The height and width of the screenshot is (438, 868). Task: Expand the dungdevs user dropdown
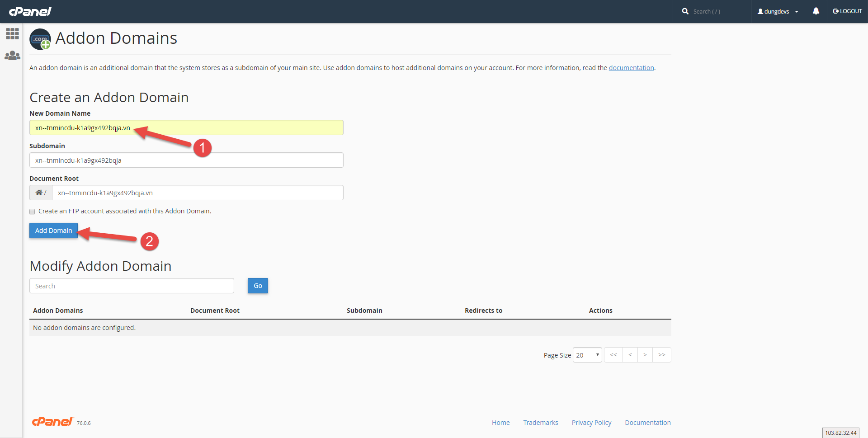click(x=778, y=11)
